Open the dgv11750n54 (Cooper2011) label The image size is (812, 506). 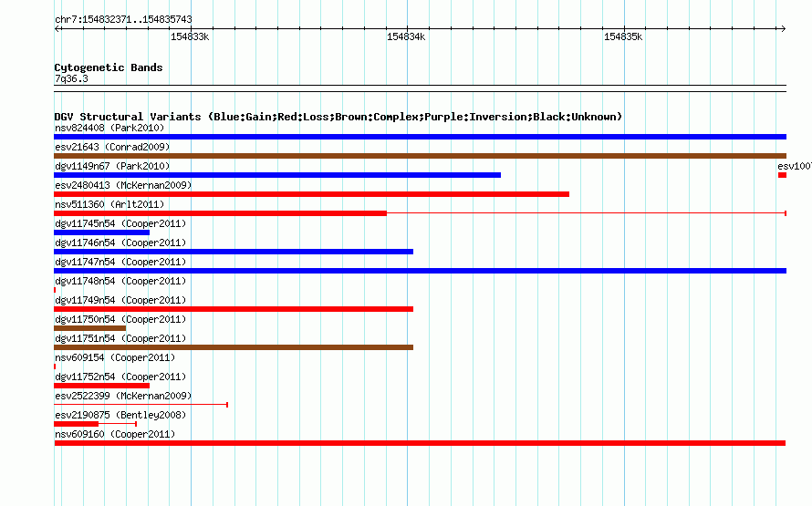pos(120,319)
